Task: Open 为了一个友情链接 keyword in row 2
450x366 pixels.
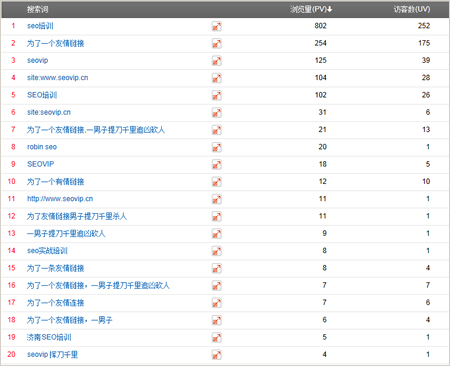Action: [x=55, y=43]
